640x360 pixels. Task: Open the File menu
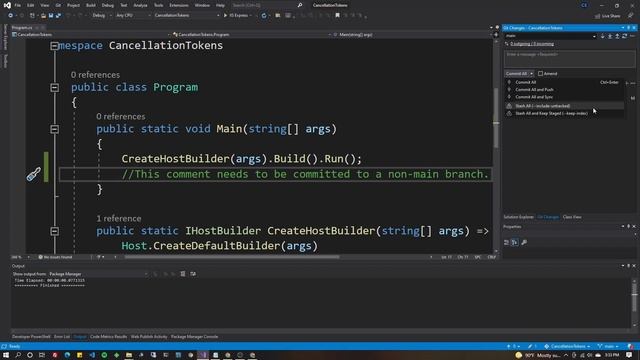18,5
